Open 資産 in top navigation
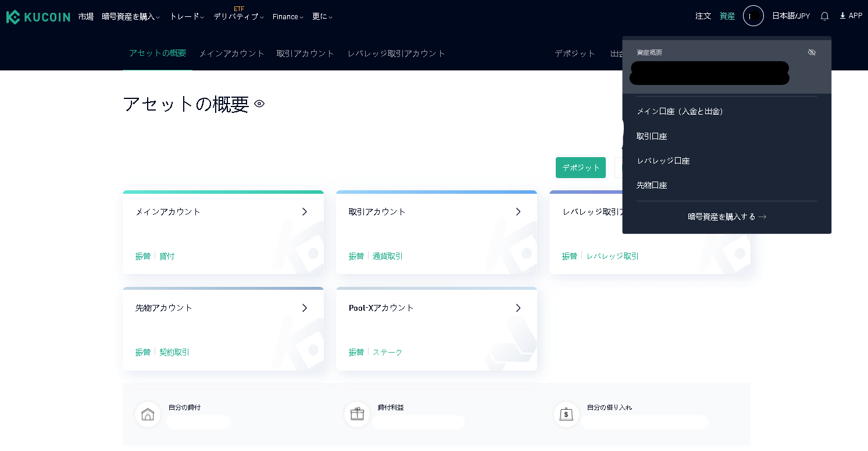 pyautogui.click(x=727, y=16)
